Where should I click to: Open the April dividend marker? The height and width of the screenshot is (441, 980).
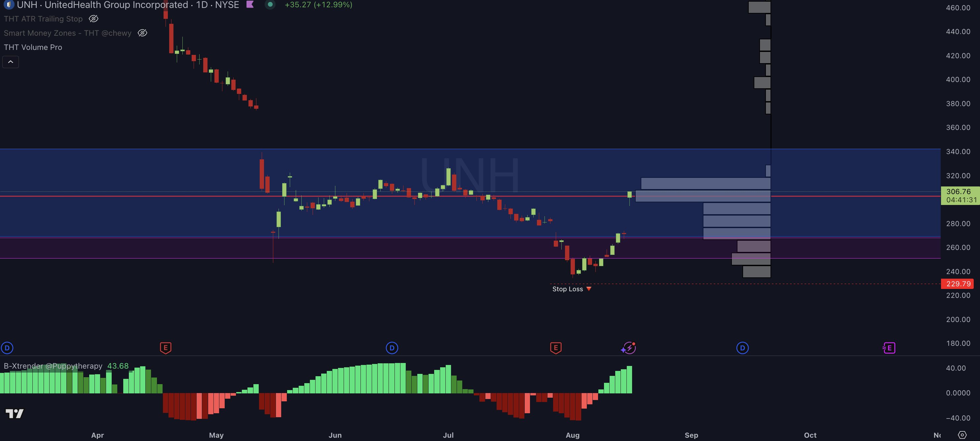click(7, 348)
